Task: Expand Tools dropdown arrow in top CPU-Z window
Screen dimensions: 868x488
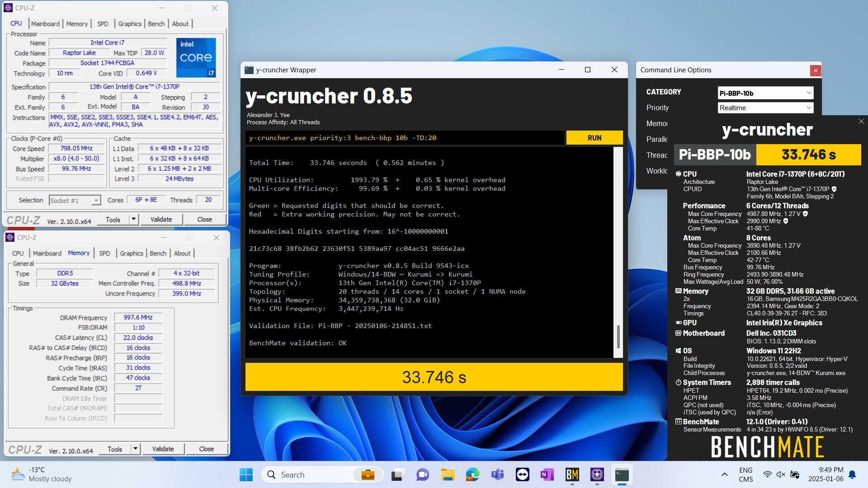Action: pyautogui.click(x=133, y=219)
